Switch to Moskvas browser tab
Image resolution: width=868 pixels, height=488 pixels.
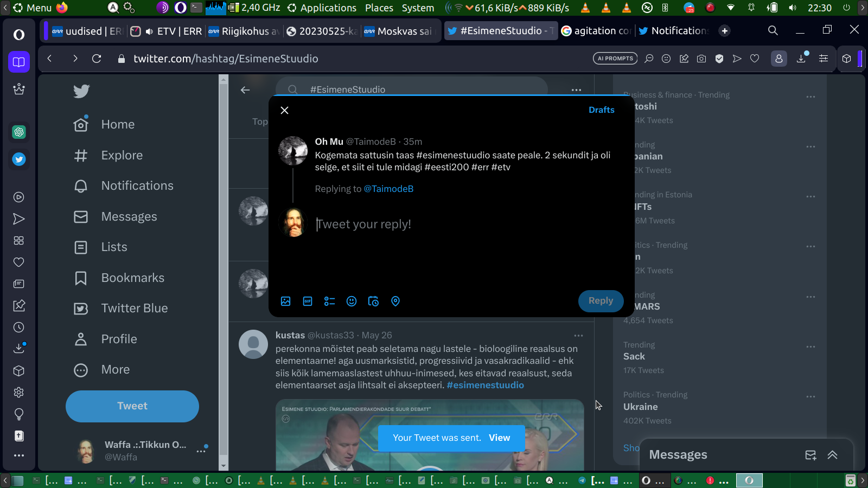coord(400,31)
